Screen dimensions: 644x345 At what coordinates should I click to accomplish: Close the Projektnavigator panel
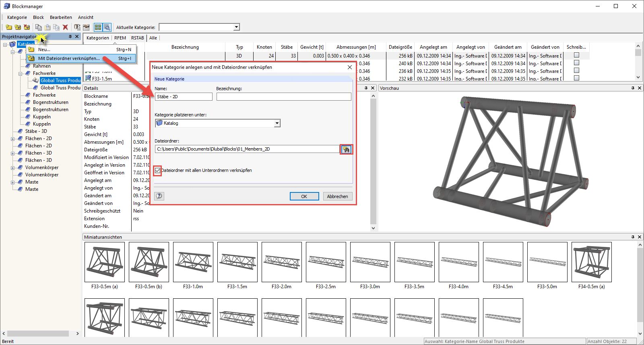(77, 37)
